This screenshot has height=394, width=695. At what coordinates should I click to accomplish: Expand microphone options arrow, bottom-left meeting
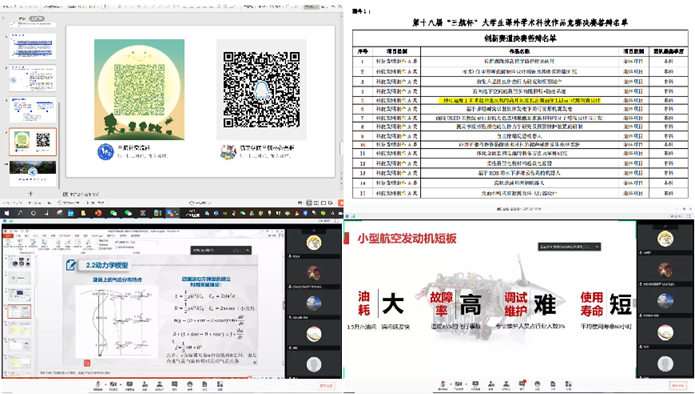point(105,384)
